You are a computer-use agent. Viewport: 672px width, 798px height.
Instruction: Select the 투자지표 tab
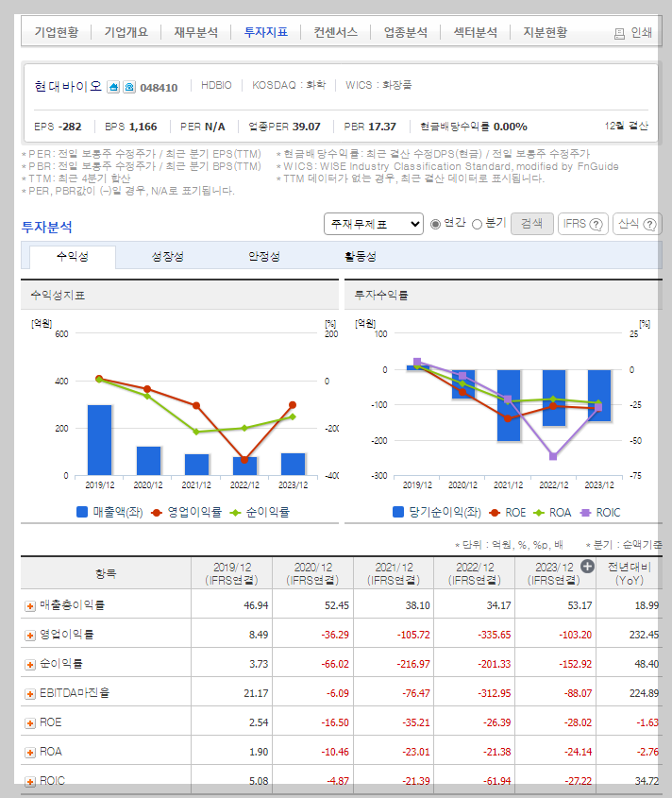tap(265, 32)
